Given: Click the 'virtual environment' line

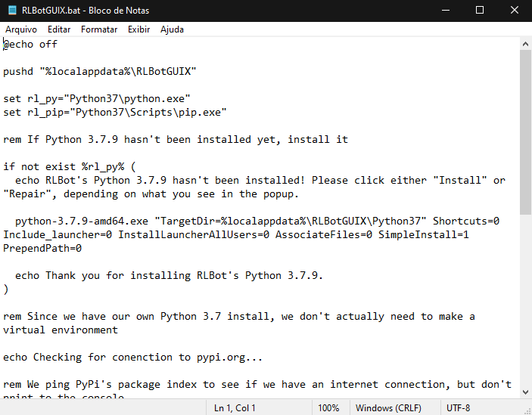Looking at the screenshot, I should point(61,330).
